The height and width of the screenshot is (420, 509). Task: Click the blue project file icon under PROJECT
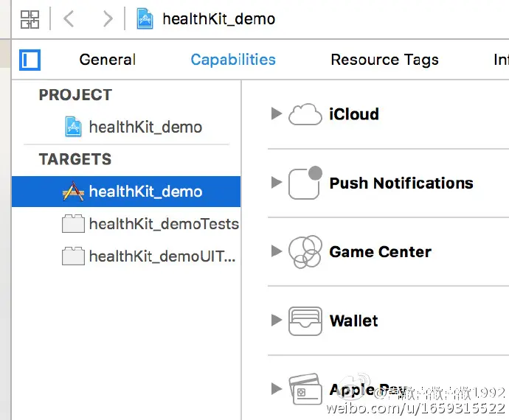tap(73, 127)
